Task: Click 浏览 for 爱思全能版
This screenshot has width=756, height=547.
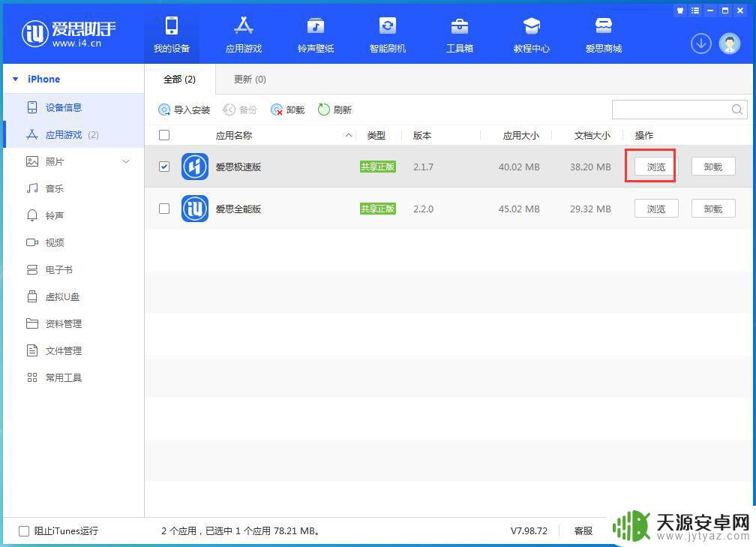Action: (x=656, y=209)
